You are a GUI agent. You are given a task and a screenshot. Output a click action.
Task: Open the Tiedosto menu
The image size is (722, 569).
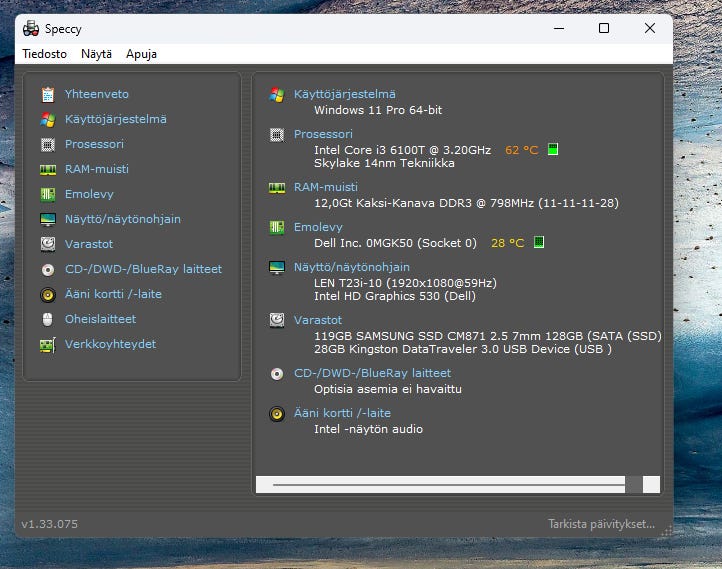click(45, 54)
